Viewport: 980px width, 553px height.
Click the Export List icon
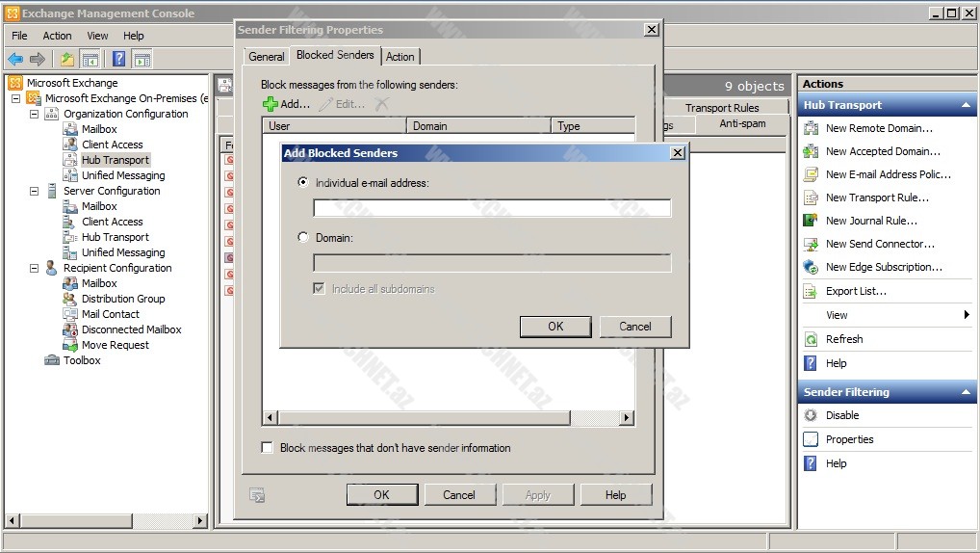[810, 291]
